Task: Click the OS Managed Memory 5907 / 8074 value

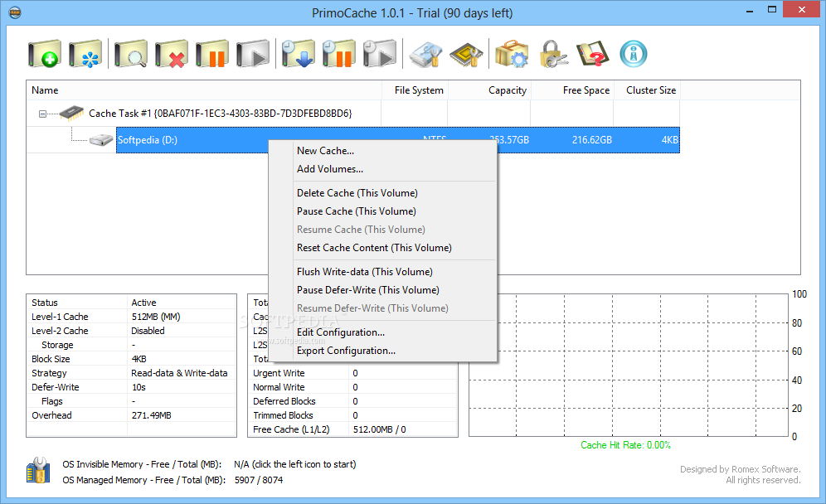Action: [x=259, y=480]
